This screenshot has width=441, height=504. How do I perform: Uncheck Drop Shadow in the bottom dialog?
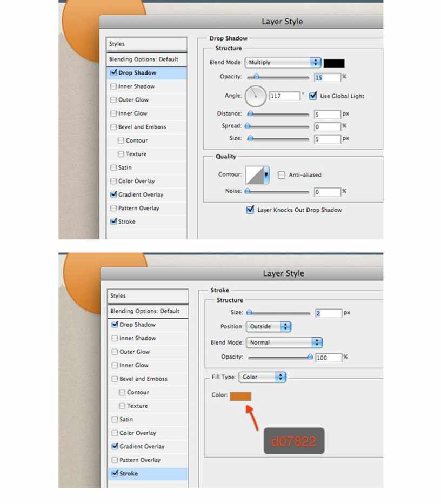(115, 325)
